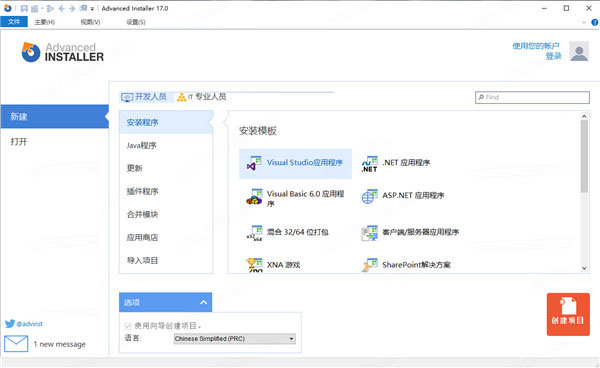Viewport: 600px width, 368px height.
Task: Click the SharePoint解决方案 icon
Action: pos(369,265)
